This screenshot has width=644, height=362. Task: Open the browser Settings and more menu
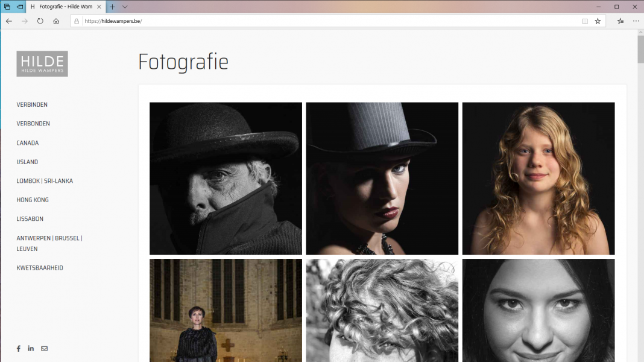(x=636, y=21)
